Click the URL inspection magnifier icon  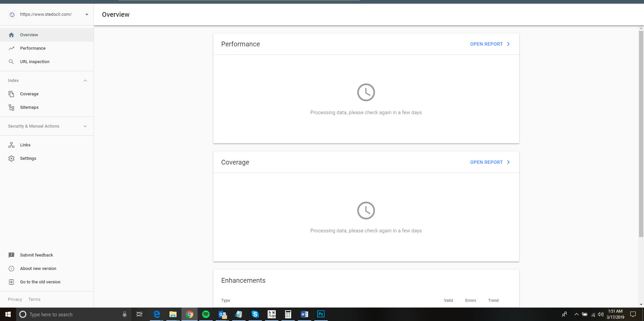(11, 61)
